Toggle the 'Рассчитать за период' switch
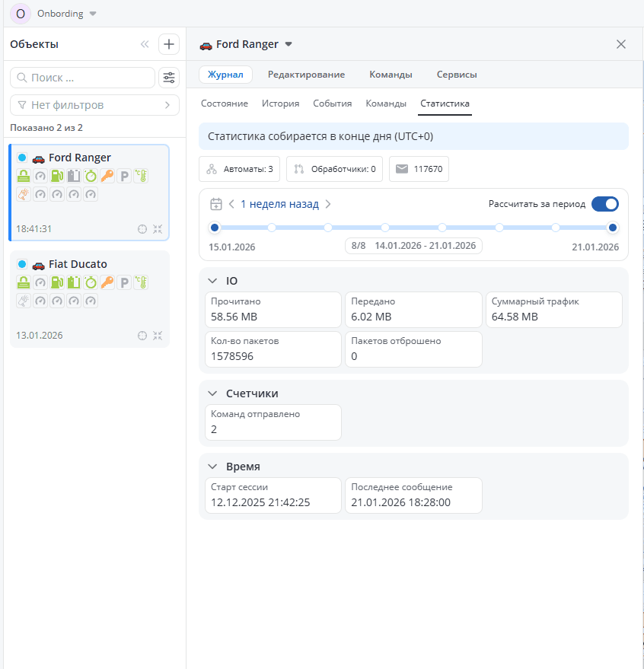This screenshot has height=669, width=644. tap(604, 204)
